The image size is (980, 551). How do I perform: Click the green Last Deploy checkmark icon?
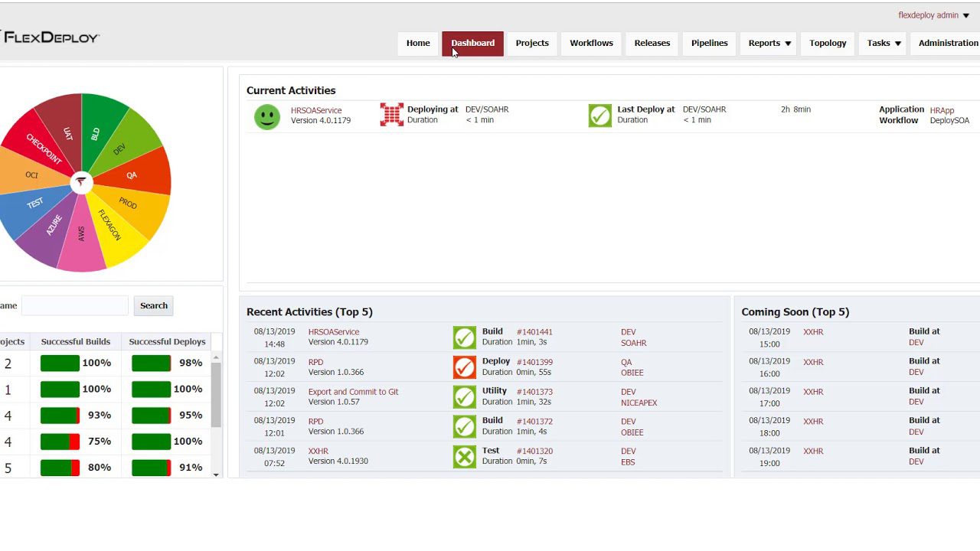599,116
